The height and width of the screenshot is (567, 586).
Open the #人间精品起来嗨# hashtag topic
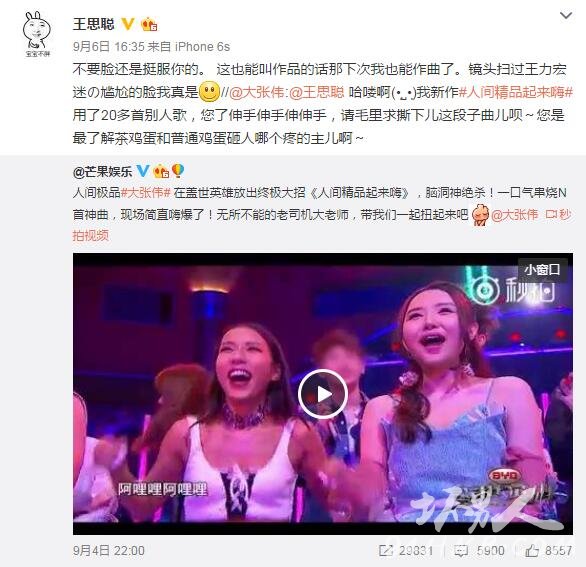516,92
